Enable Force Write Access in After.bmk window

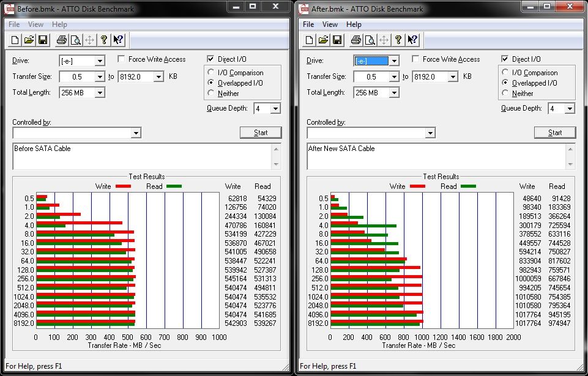click(415, 59)
